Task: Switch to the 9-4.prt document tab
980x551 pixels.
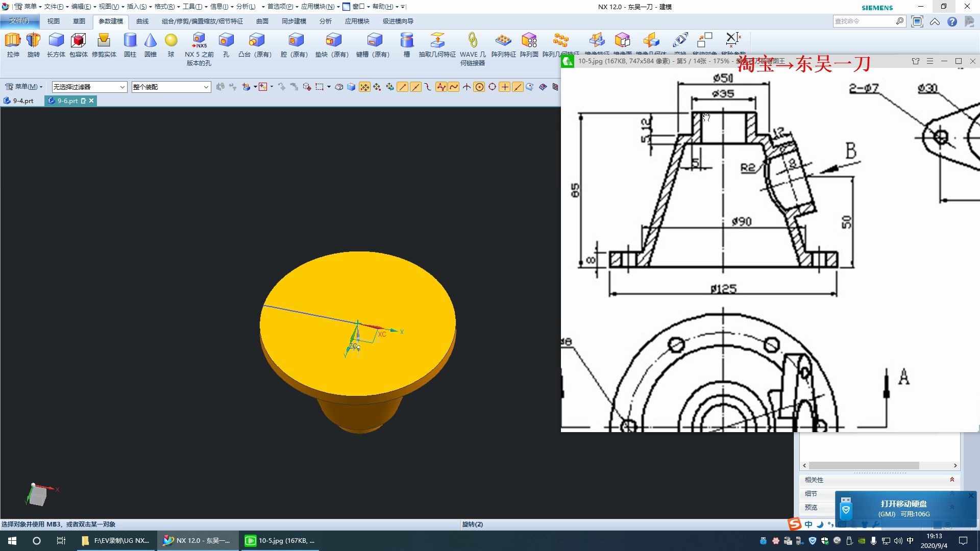Action: click(x=22, y=101)
